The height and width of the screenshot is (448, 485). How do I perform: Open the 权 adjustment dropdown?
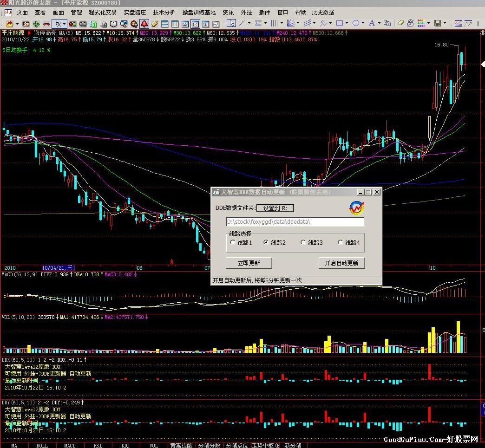[x=59, y=24]
